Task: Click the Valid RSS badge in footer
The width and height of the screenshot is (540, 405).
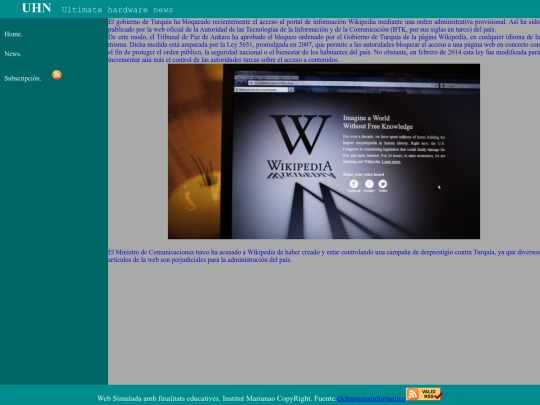Action: 424,394
